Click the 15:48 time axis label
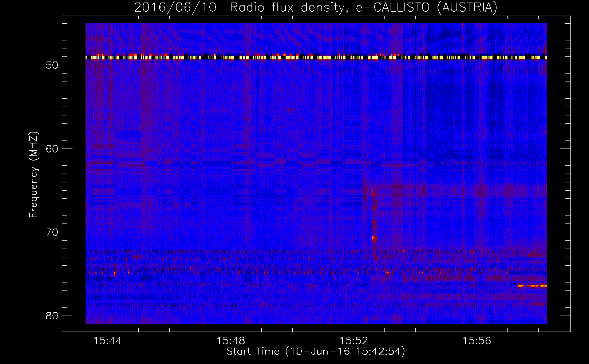 coord(231,341)
